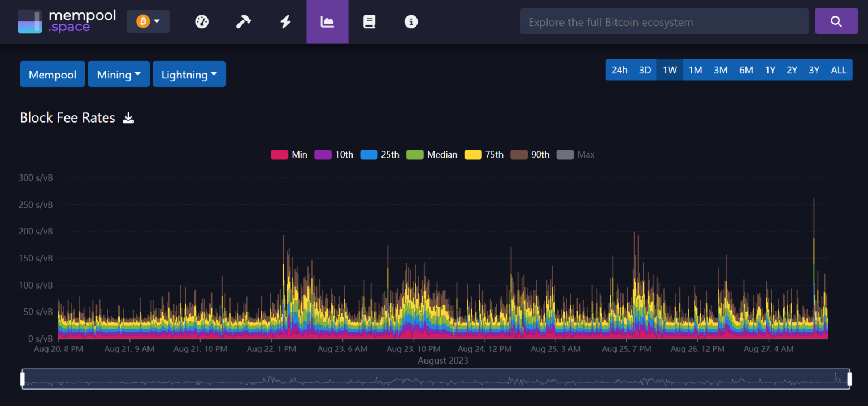Open the graphs charts section icon

tap(327, 21)
